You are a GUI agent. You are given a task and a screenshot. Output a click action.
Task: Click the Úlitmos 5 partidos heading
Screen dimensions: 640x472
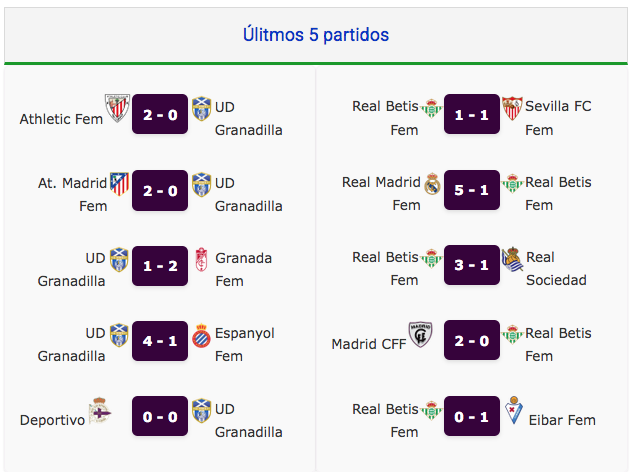316,35
